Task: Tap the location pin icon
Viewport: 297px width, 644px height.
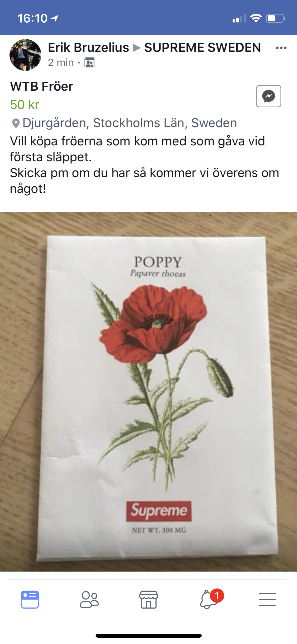Action: [16, 123]
